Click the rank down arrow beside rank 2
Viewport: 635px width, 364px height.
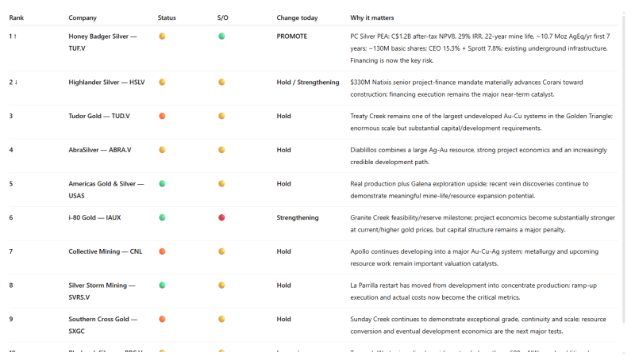(16, 82)
